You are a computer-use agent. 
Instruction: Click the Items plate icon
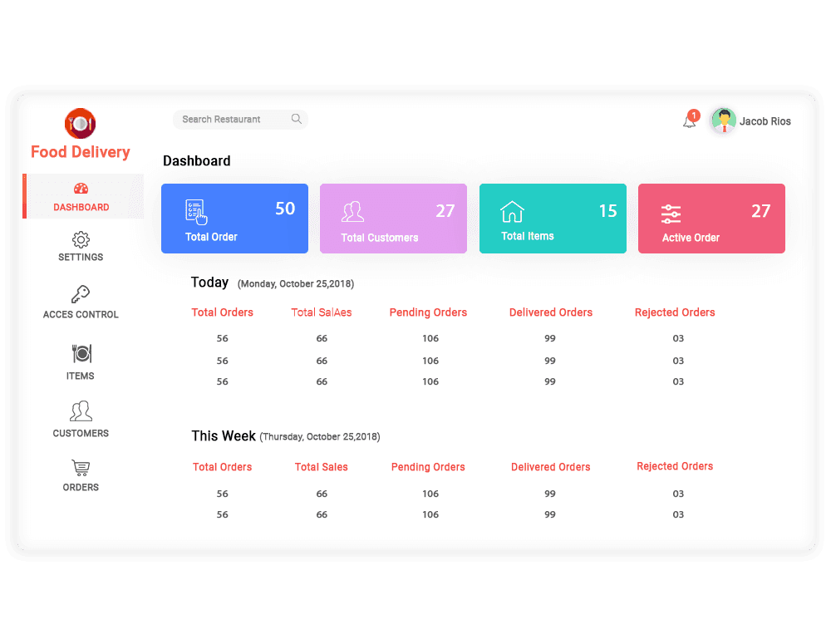81,354
